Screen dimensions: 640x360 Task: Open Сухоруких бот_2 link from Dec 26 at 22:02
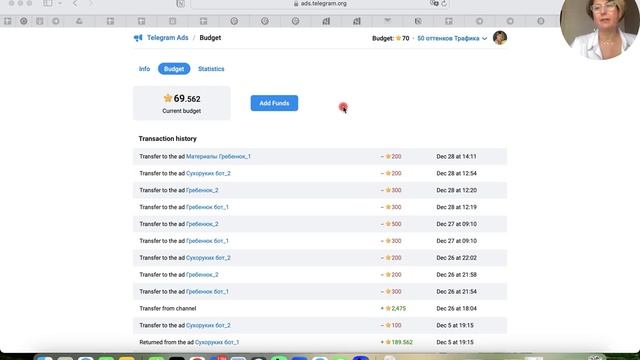[x=208, y=258]
